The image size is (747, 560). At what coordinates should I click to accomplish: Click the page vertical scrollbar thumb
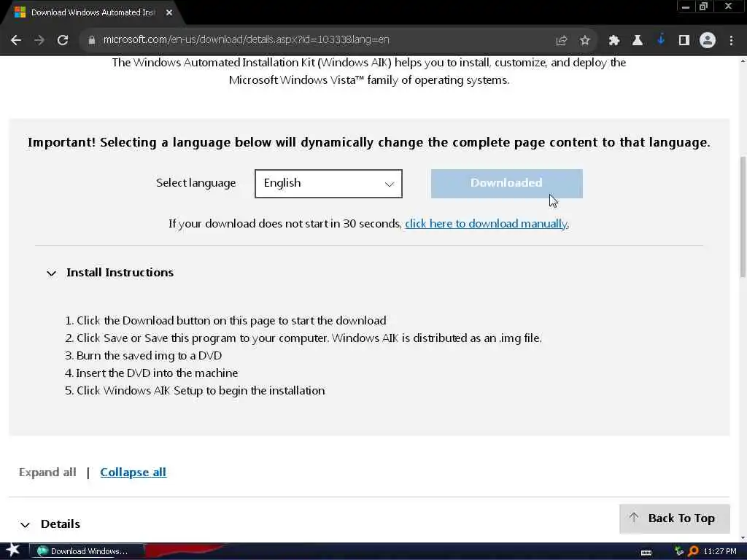coord(743,217)
